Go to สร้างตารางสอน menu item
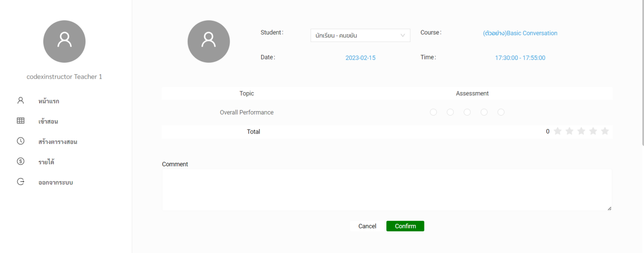644x253 pixels. click(58, 141)
